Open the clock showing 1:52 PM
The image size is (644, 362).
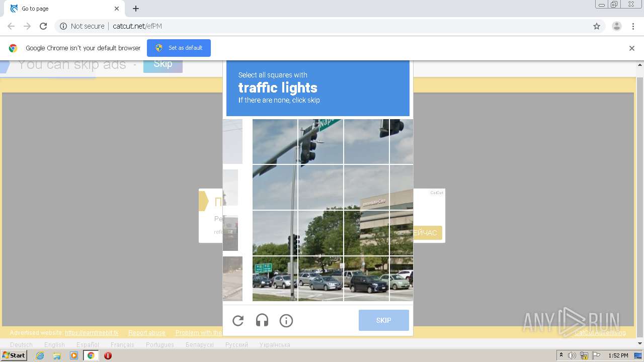tap(618, 355)
